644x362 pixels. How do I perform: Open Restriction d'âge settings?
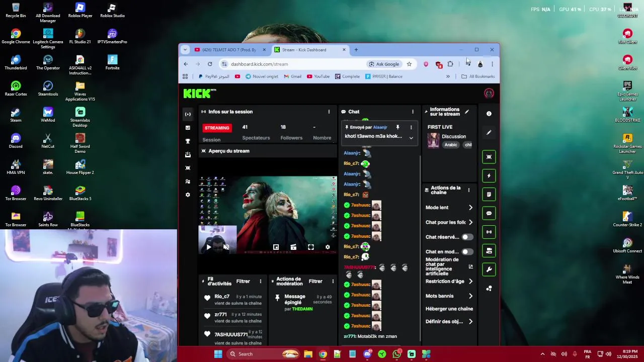pos(449,282)
